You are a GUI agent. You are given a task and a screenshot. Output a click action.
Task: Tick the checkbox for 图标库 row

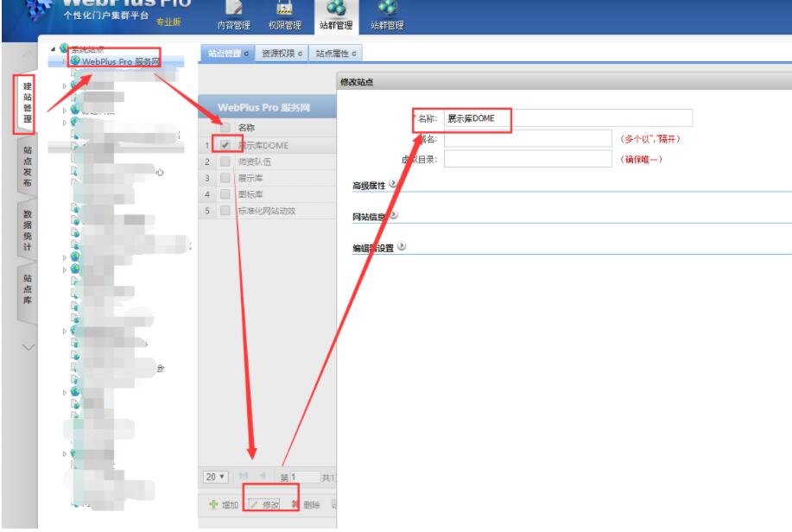click(x=225, y=194)
